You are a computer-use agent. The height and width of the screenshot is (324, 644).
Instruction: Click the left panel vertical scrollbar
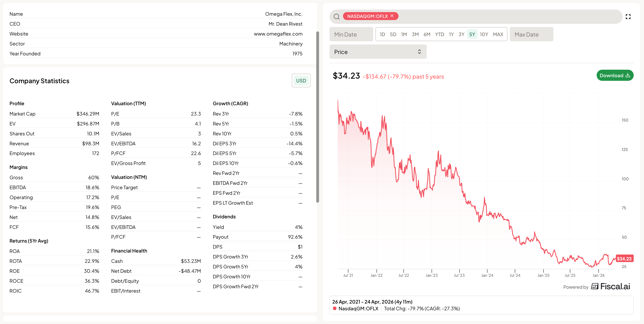(x=317, y=117)
